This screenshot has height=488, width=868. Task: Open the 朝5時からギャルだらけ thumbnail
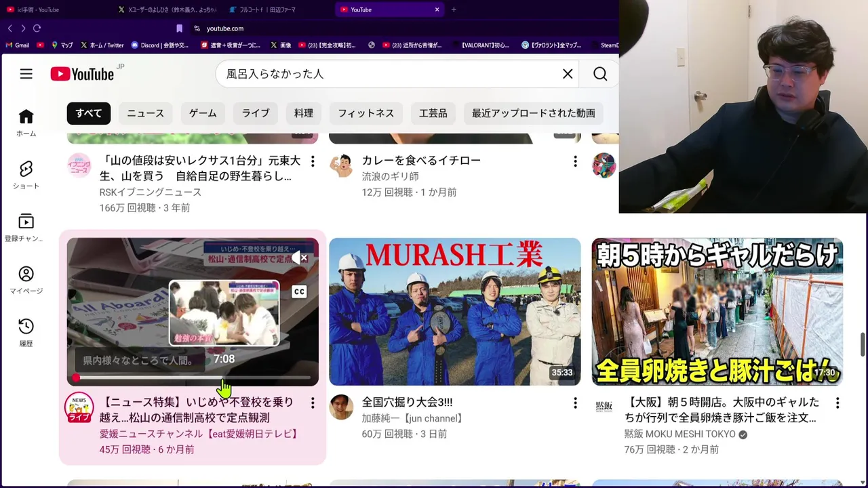point(717,312)
